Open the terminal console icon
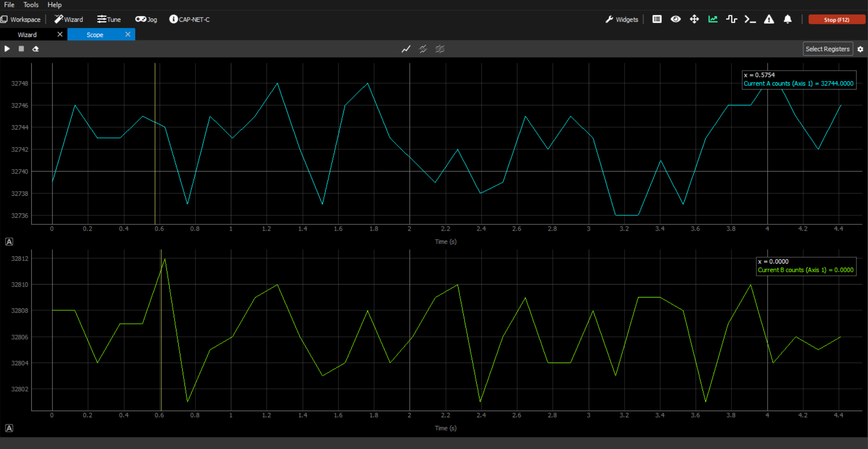This screenshot has width=868, height=449. [750, 19]
